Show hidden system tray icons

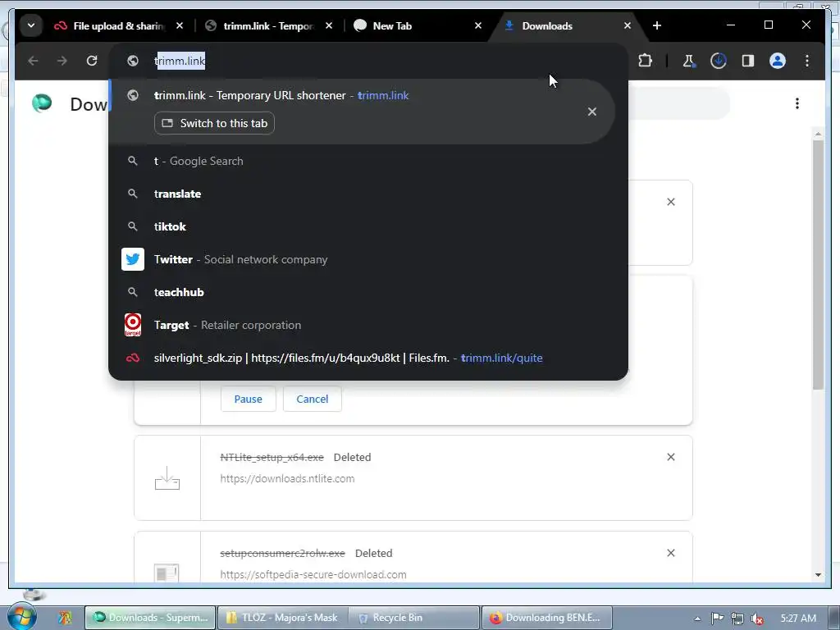click(697, 619)
